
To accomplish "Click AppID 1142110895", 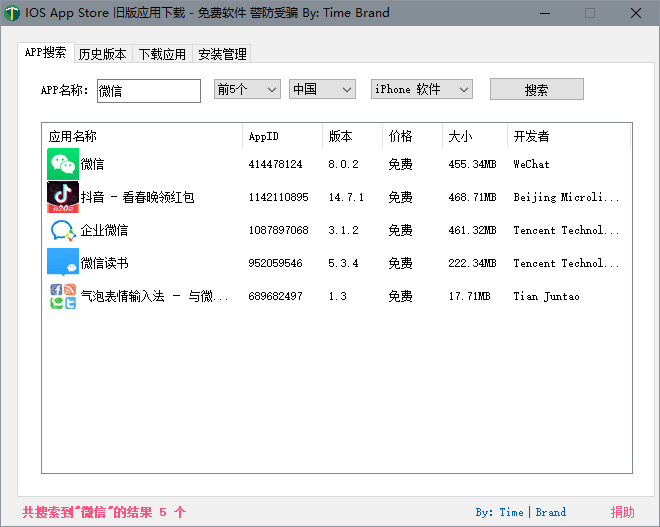I will [278, 197].
